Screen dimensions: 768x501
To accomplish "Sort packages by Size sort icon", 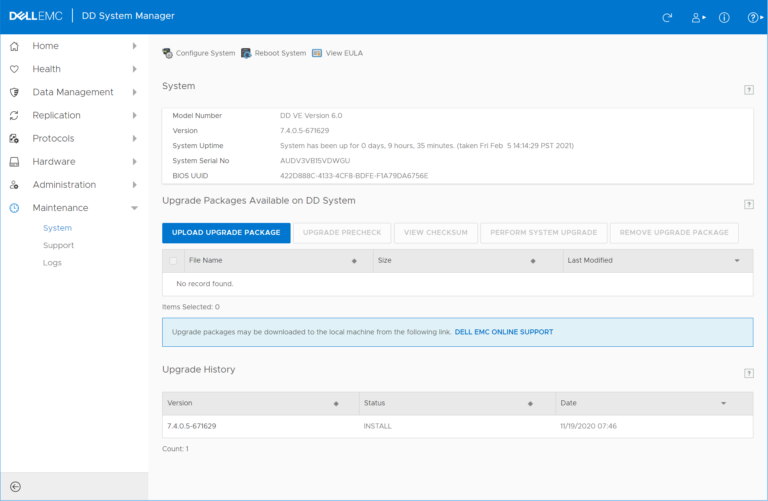I will 533,261.
